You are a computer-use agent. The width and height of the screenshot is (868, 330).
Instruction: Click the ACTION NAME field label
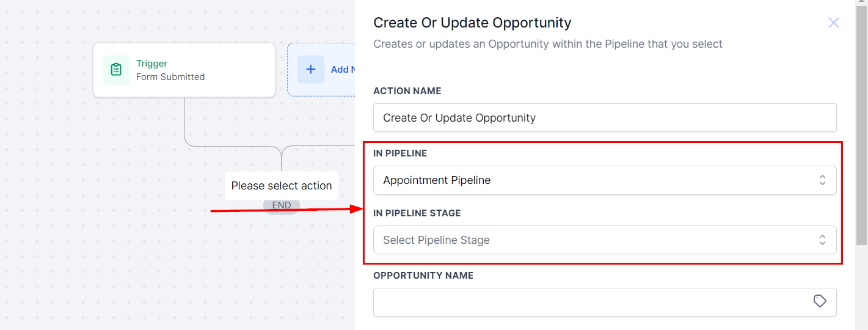[x=407, y=91]
